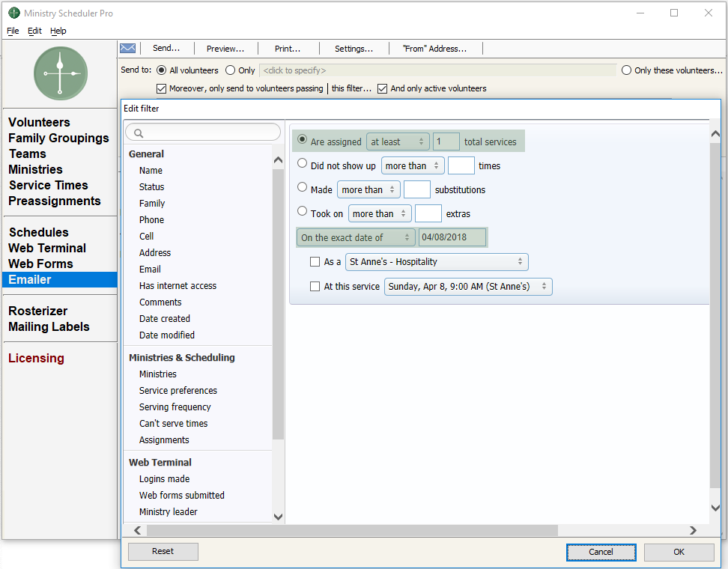
Task: Click OK to confirm the filter
Action: tap(679, 552)
